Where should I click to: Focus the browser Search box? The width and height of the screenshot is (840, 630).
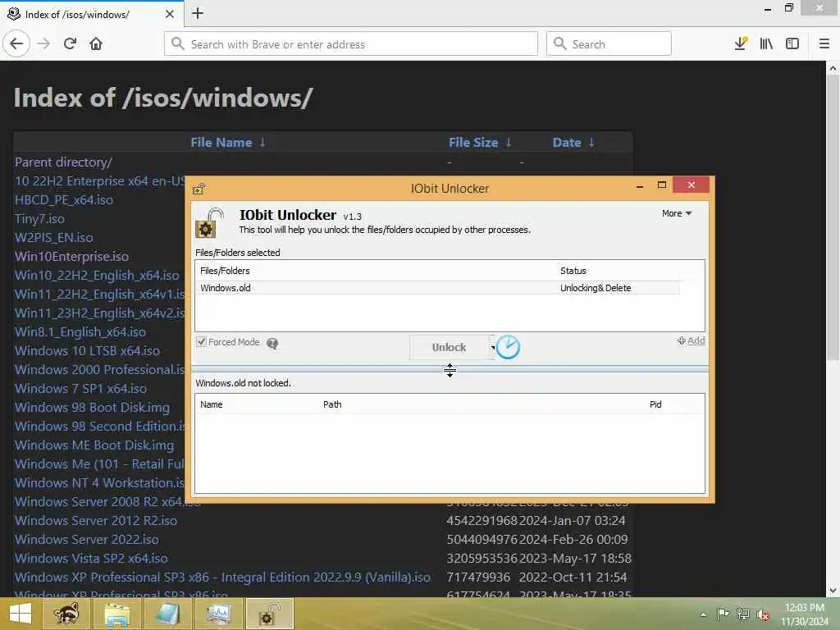coord(609,44)
